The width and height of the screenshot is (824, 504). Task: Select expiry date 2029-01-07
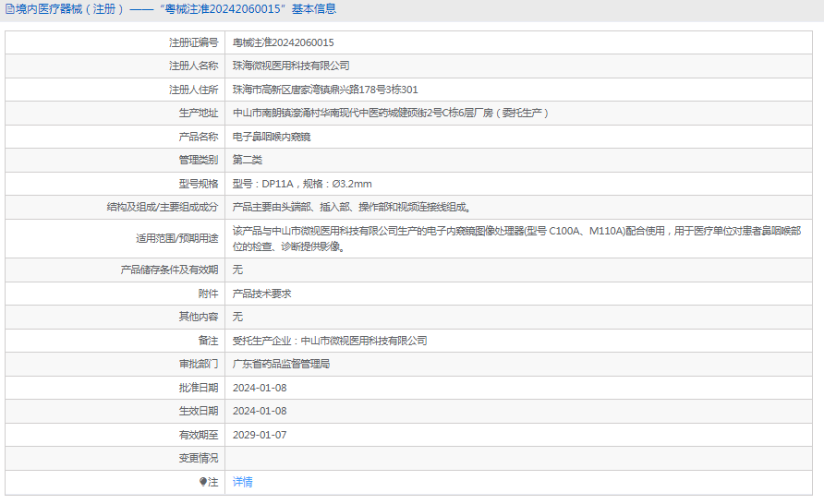coord(260,435)
